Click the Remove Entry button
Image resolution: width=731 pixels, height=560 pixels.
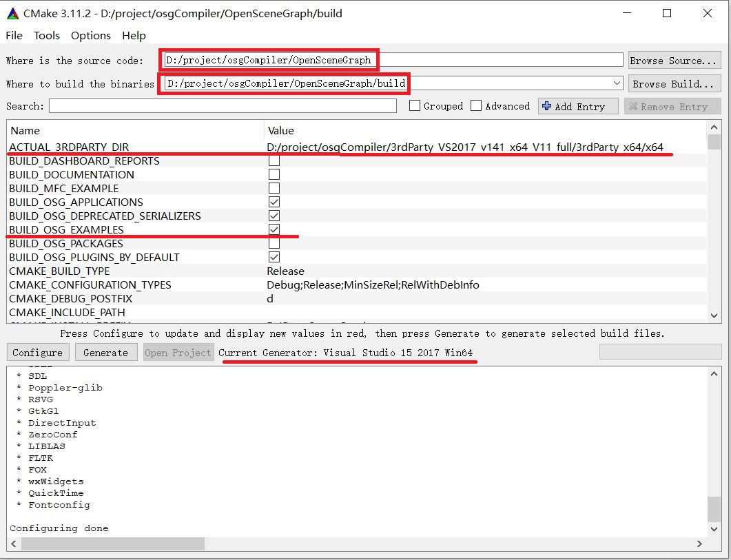tap(672, 106)
